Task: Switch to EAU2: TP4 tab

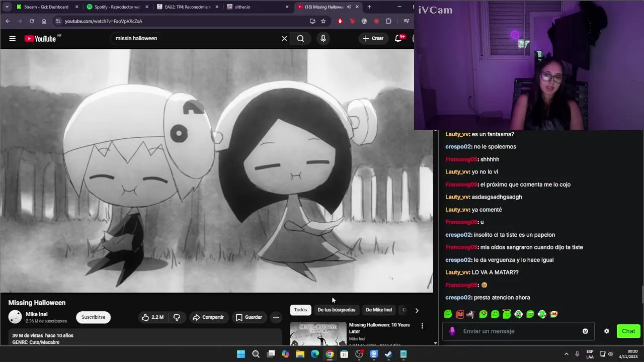Action: [x=187, y=7]
